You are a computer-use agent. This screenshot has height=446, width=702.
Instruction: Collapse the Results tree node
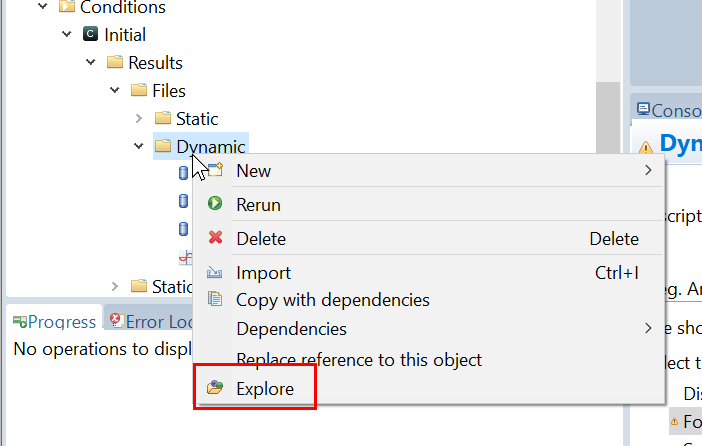tap(91, 62)
